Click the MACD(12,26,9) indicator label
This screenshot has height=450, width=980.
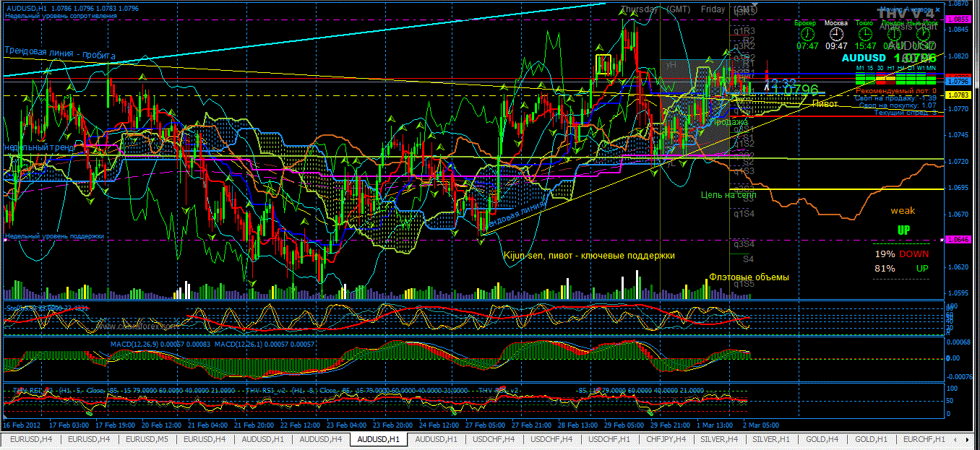click(x=161, y=345)
